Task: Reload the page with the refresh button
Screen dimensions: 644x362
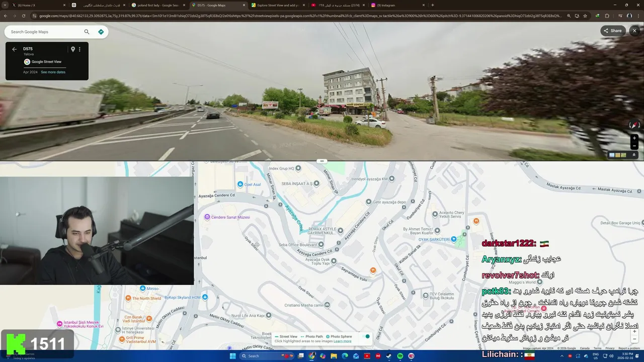Action: coord(24,16)
